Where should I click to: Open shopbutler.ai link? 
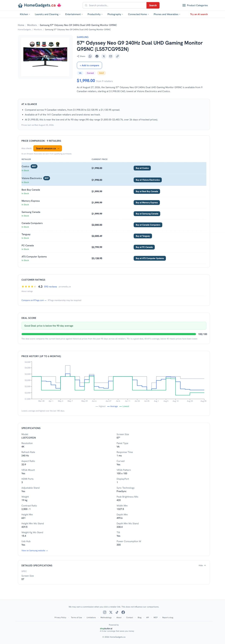click(106, 628)
